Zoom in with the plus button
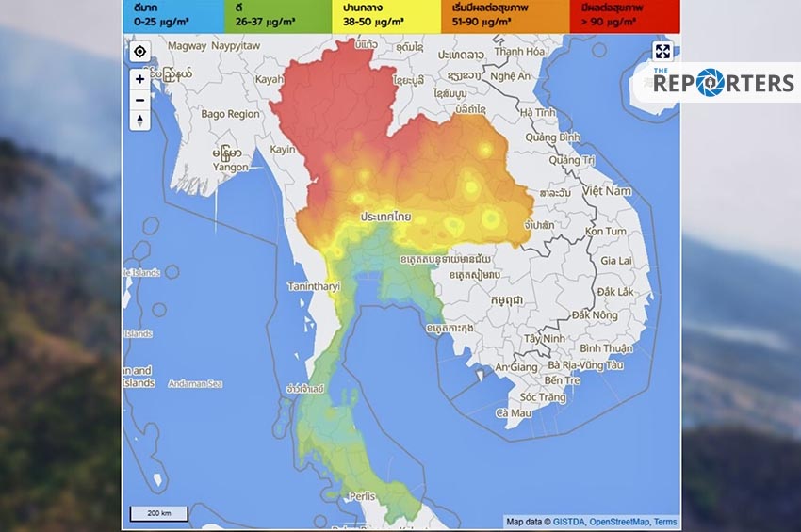Image resolution: width=801 pixels, height=532 pixels. tap(139, 80)
